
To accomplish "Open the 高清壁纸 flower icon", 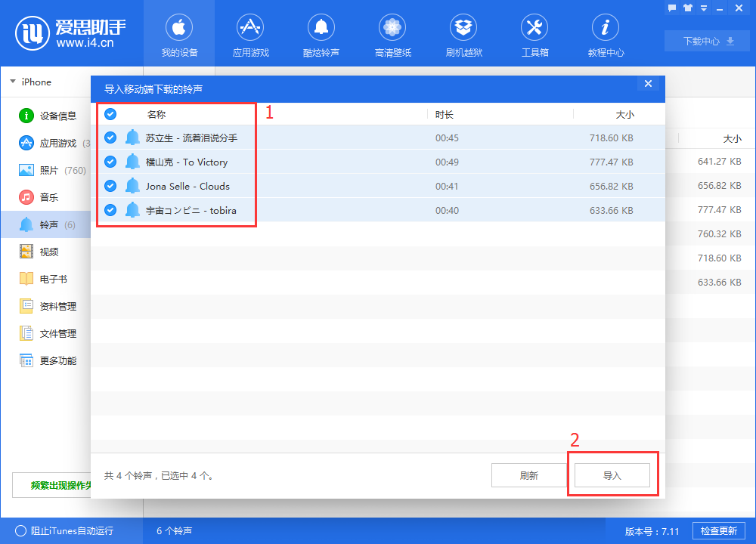I will tap(392, 29).
